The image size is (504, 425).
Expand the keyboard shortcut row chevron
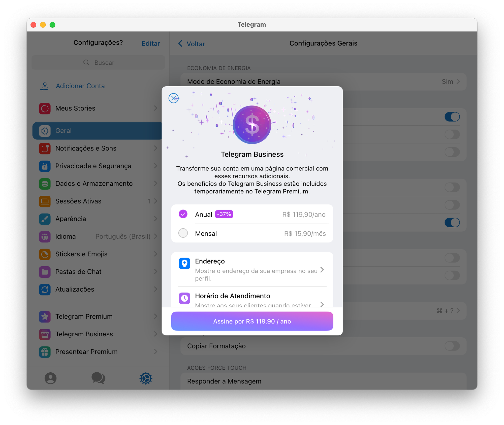tap(458, 311)
